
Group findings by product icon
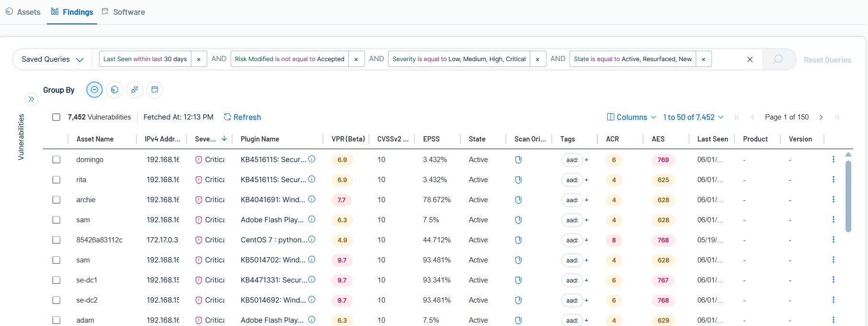click(x=155, y=90)
